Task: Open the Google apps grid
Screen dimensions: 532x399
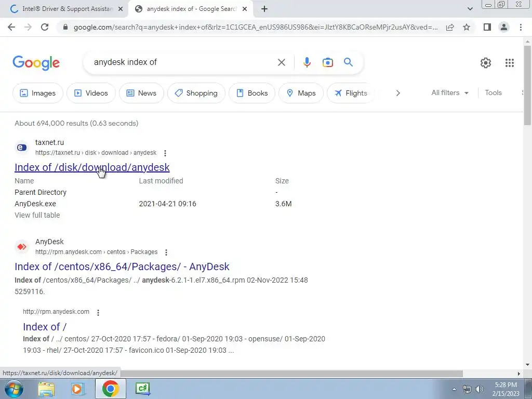Action: click(509, 63)
